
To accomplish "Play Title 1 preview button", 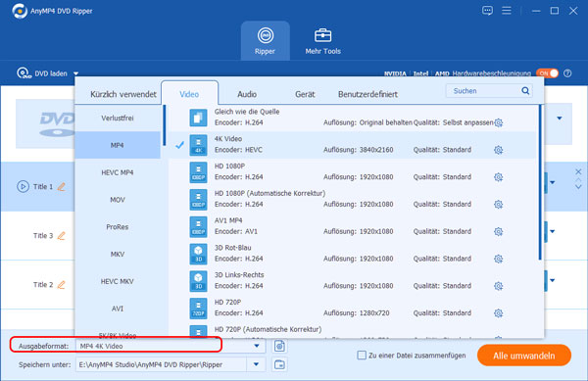I will point(23,186).
